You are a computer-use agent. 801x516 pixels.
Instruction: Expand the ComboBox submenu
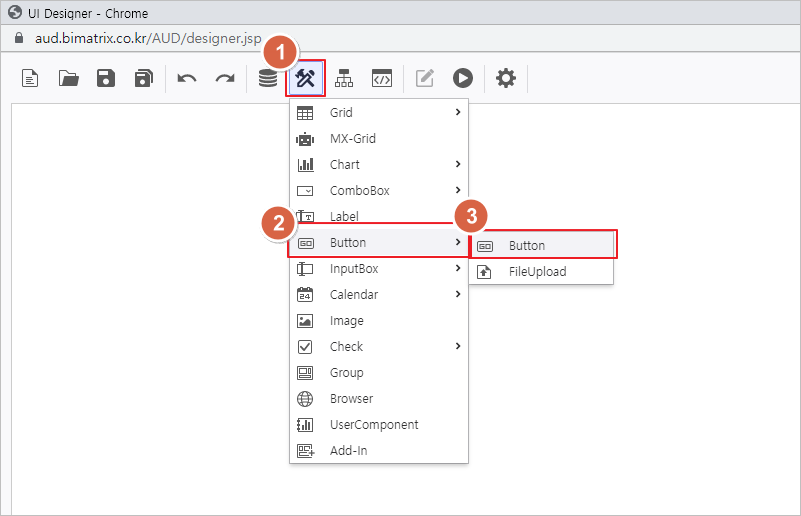tap(378, 191)
